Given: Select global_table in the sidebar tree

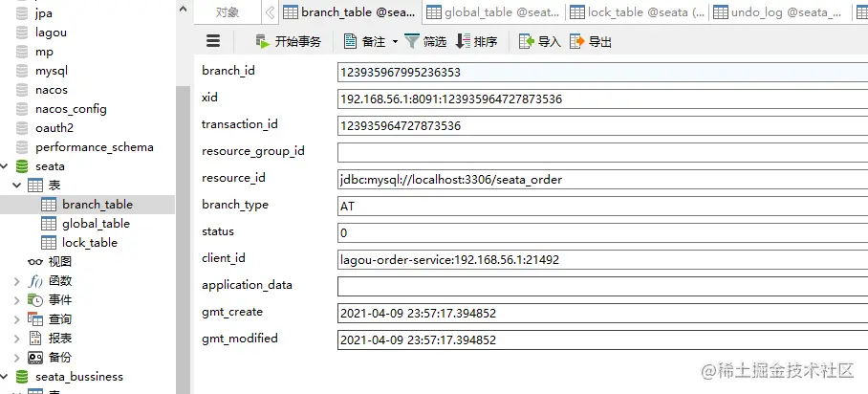Looking at the screenshot, I should (x=96, y=224).
